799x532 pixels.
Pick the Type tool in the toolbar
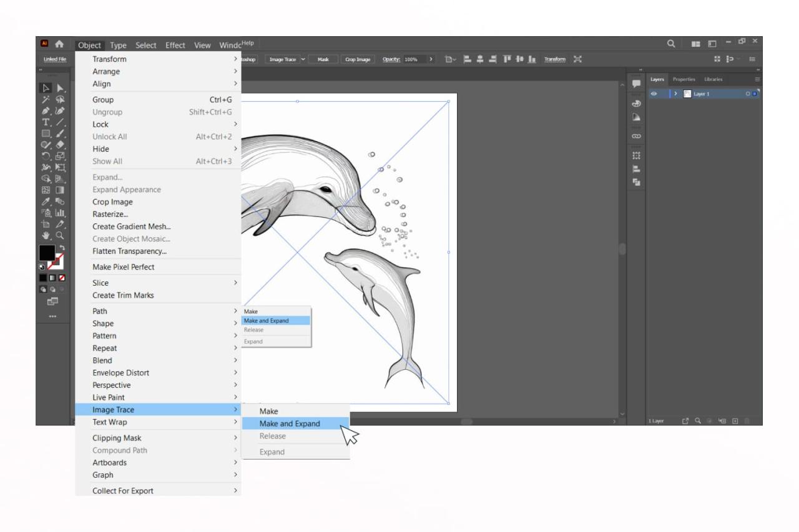click(x=46, y=122)
